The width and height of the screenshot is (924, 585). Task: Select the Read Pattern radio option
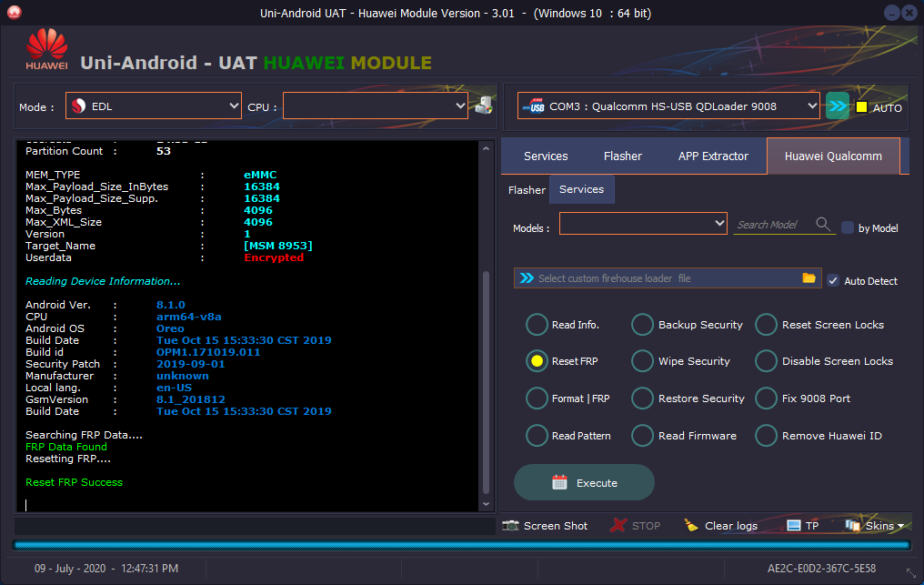click(x=537, y=436)
